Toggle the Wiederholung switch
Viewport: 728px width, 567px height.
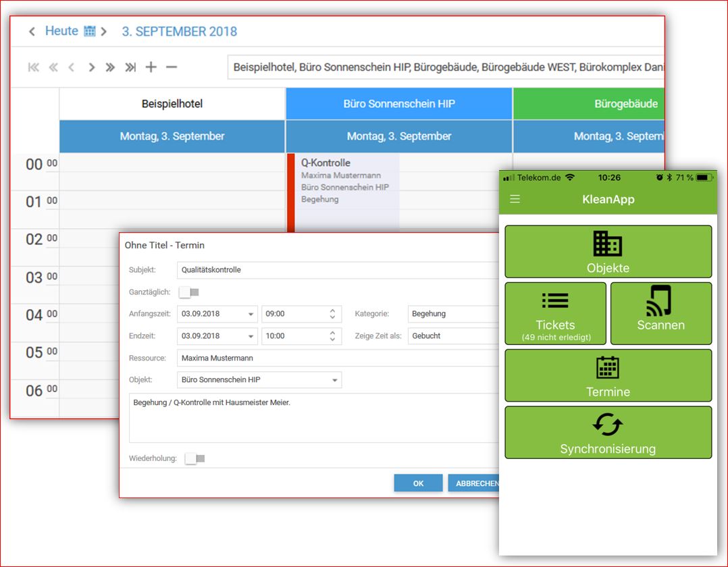pos(195,458)
